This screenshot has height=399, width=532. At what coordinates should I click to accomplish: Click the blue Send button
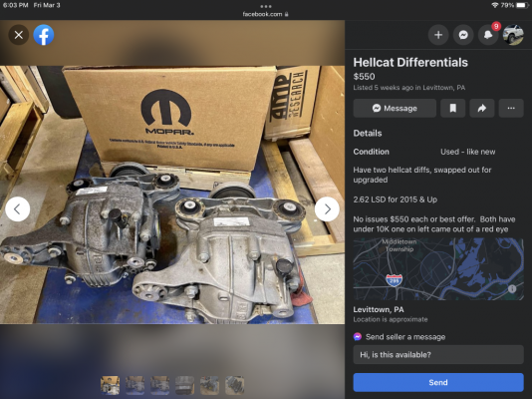(438, 382)
